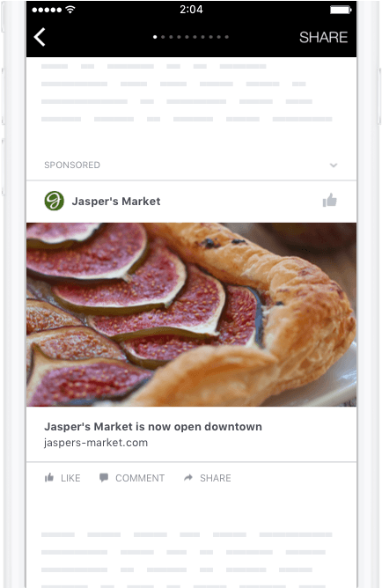Check the Wi-Fi status icon
The width and height of the screenshot is (382, 588).
click(70, 10)
